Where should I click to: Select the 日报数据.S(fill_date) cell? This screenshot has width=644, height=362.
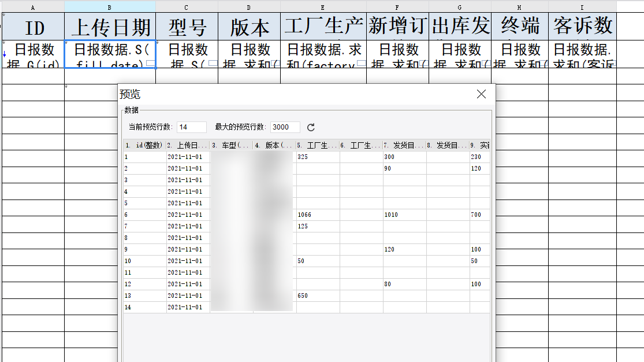point(110,54)
